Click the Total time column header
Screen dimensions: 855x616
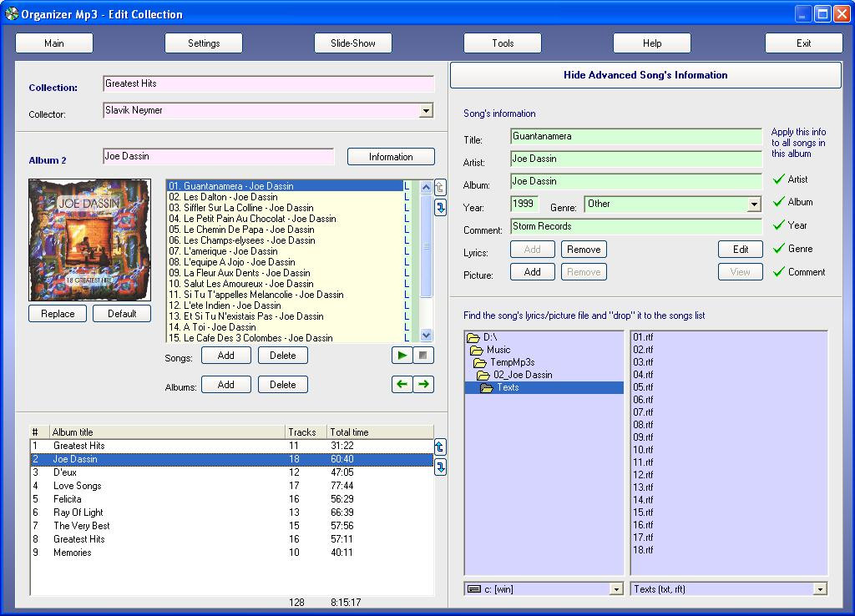[x=380, y=432]
